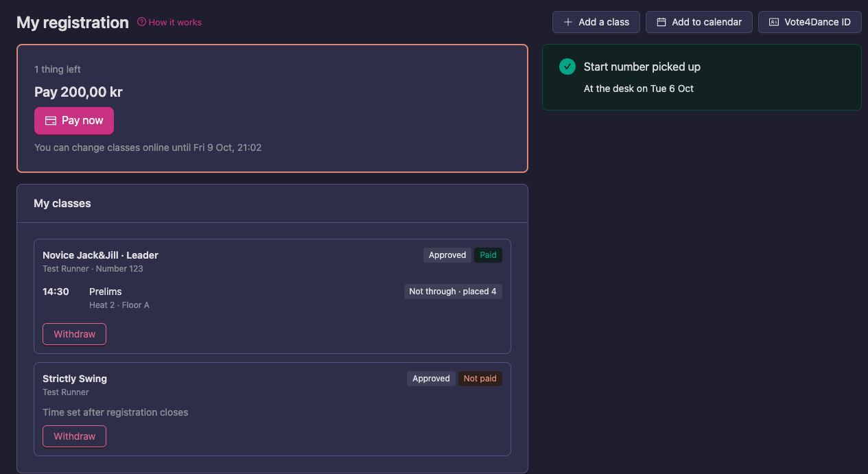Click the ID card icon beside Vote4Dance ID

click(x=774, y=22)
